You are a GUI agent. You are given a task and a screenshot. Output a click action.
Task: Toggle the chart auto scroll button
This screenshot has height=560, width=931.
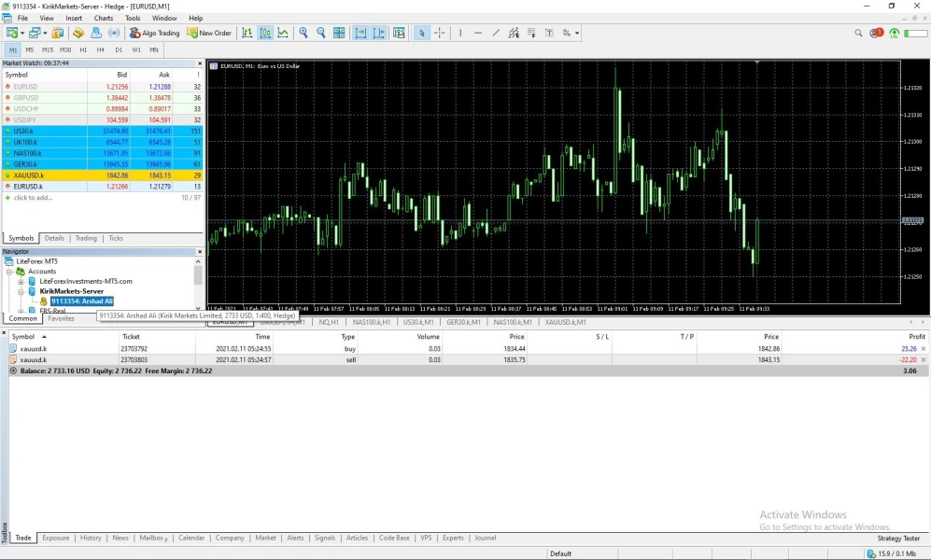tap(360, 33)
